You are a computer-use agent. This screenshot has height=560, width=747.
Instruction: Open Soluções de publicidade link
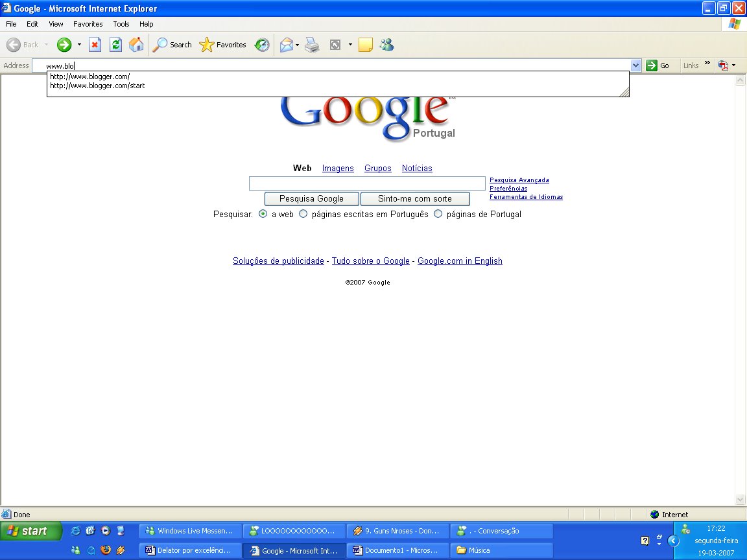278,261
